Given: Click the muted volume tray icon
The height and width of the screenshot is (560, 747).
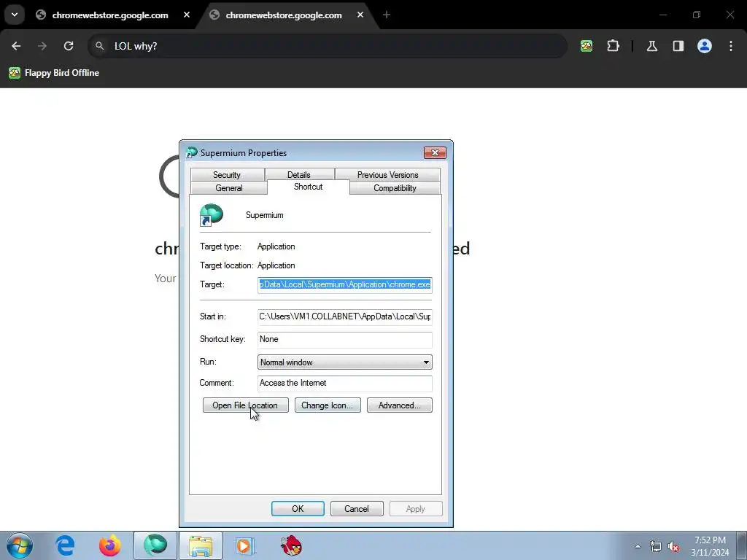Looking at the screenshot, I should (x=673, y=547).
